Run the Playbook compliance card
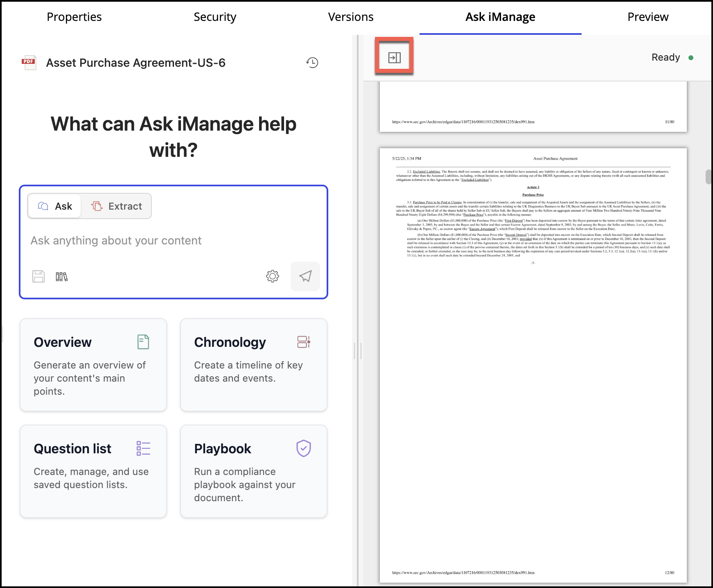 254,471
